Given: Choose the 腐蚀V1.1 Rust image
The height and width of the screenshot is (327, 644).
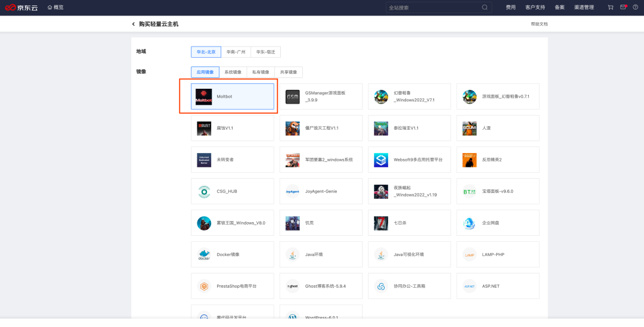Looking at the screenshot, I should tap(233, 128).
